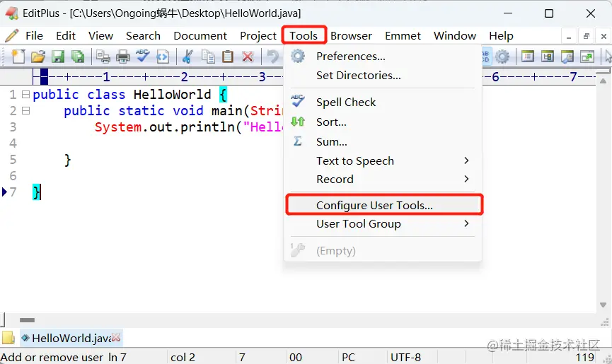This screenshot has height=364, width=612.
Task: Run spell check from the toolbar ABC icon
Action: pos(143,56)
